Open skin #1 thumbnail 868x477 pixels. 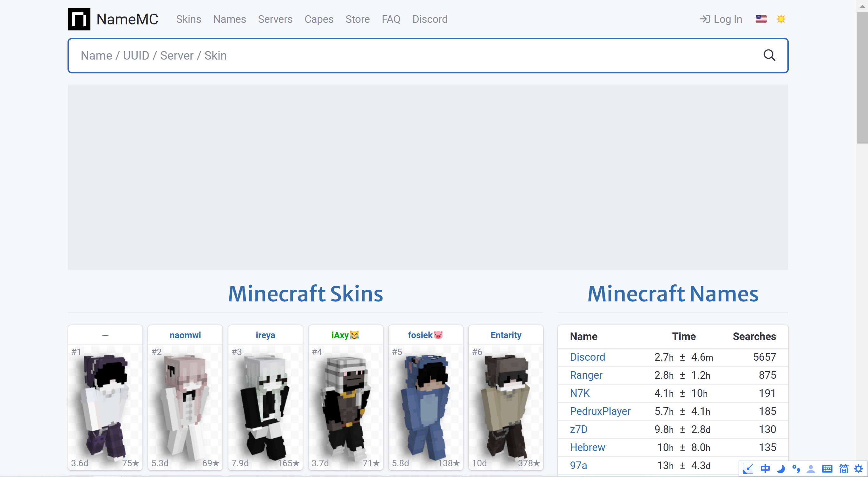coord(105,407)
